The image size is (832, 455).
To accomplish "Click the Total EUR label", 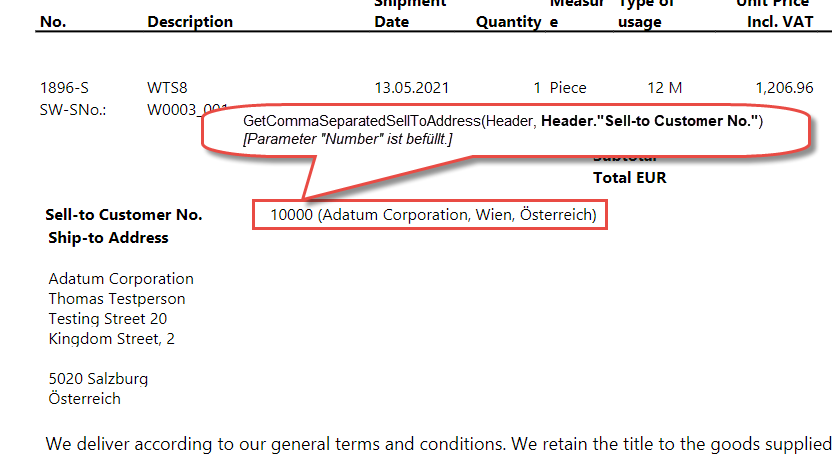I will (629, 178).
